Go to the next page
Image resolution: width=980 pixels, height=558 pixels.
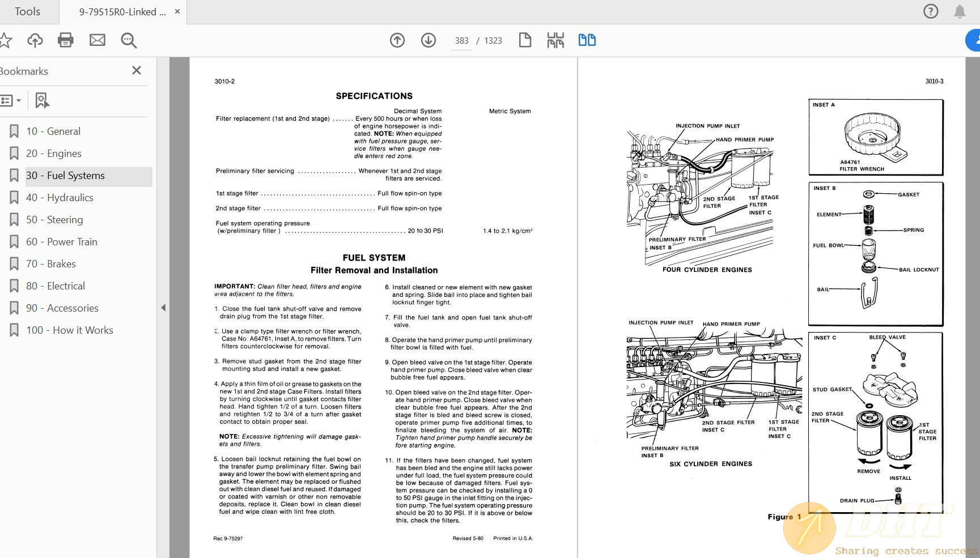point(429,40)
